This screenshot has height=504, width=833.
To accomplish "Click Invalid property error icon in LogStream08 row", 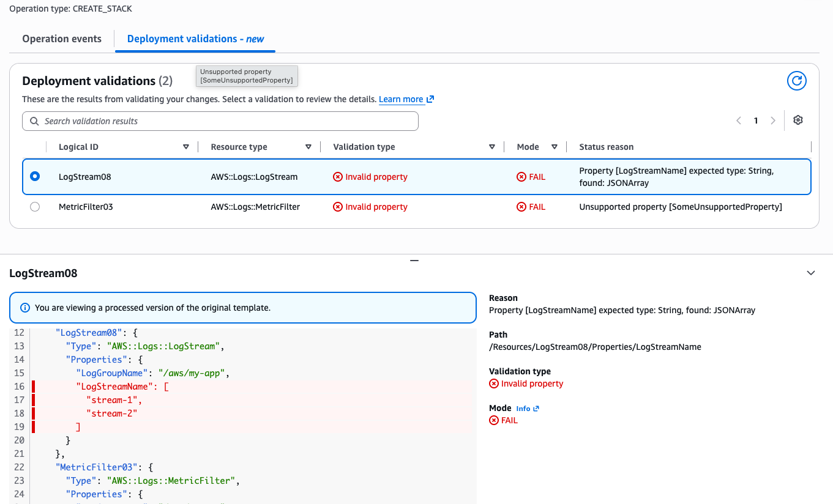I will [x=338, y=177].
